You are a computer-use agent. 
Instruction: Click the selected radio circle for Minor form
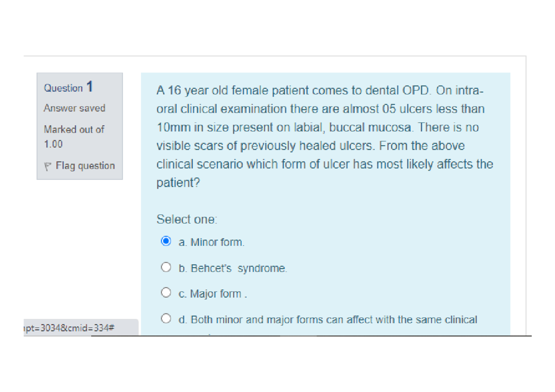click(x=166, y=241)
